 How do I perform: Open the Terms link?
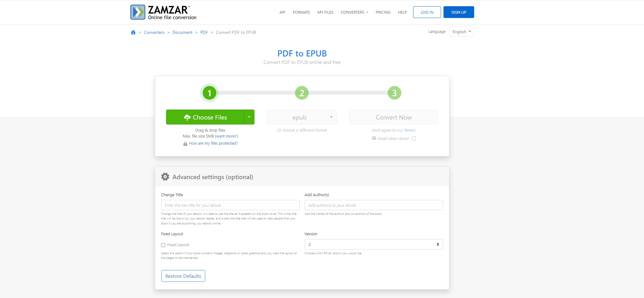coord(409,130)
